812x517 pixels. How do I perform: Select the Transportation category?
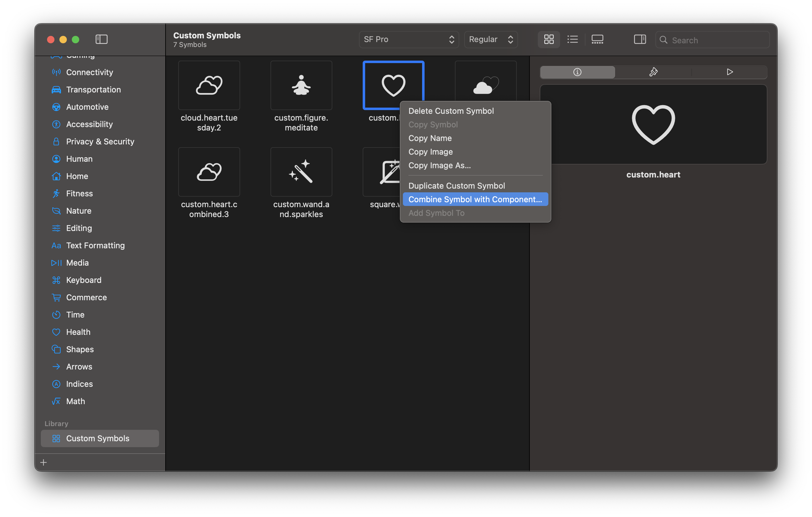tap(93, 90)
